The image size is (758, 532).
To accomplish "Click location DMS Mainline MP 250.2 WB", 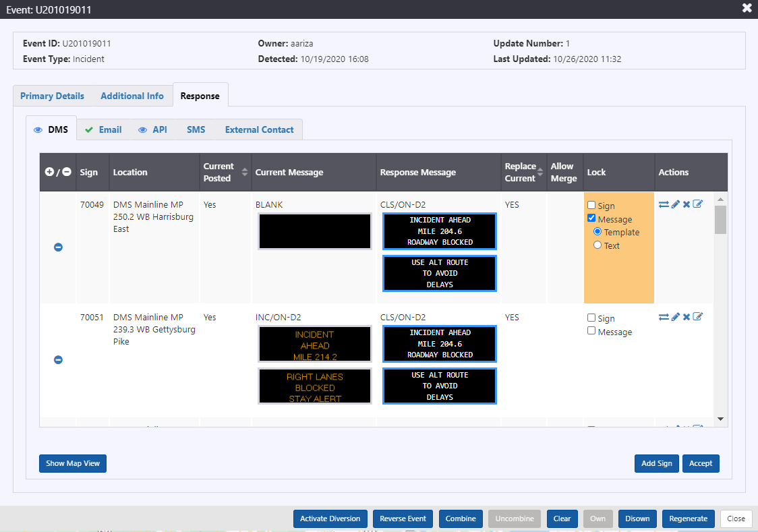I will 153,216.
